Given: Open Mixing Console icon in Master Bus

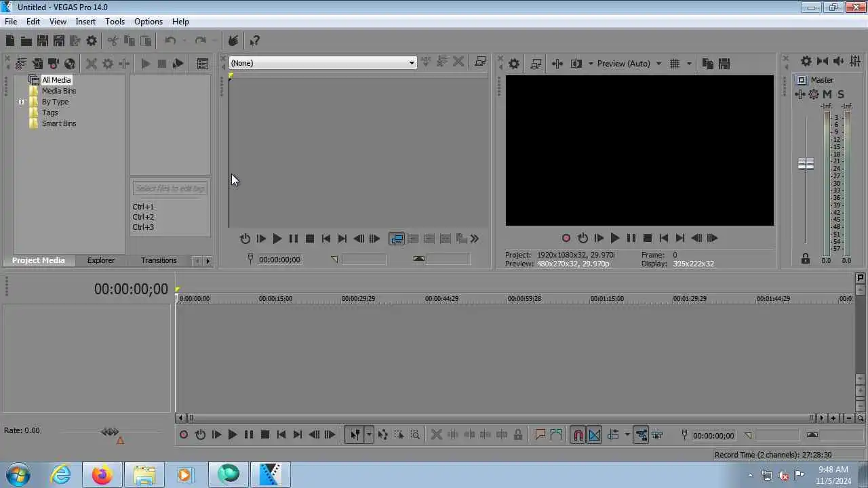Looking at the screenshot, I should pyautogui.click(x=854, y=62).
